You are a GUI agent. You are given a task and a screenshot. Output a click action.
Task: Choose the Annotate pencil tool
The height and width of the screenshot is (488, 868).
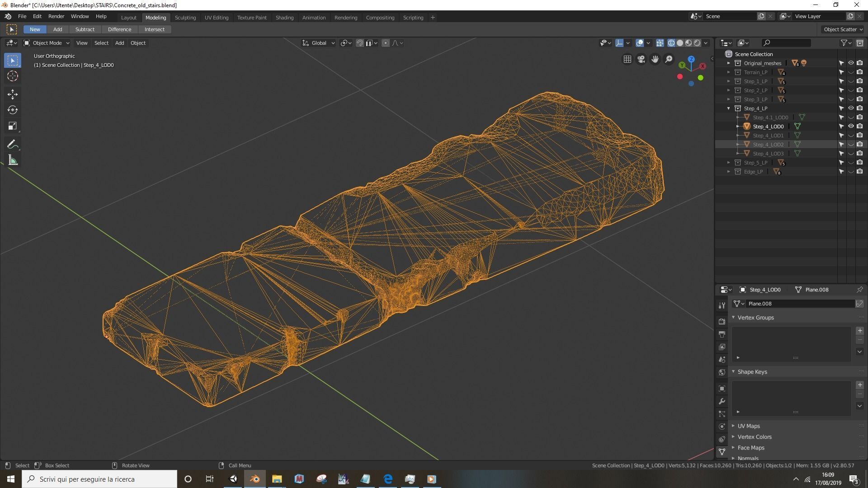[13, 145]
